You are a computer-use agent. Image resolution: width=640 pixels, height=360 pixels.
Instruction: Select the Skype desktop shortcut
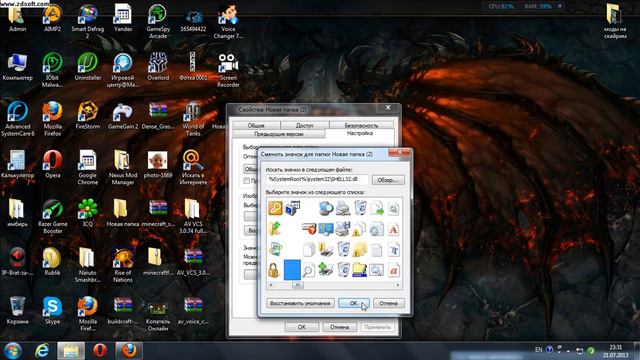tap(52, 310)
